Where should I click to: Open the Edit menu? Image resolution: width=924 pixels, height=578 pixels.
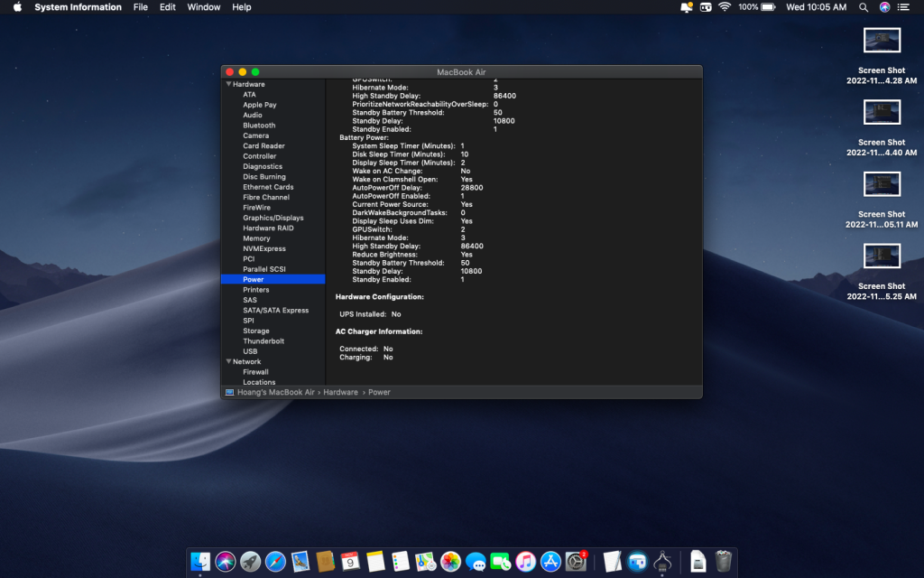(167, 7)
